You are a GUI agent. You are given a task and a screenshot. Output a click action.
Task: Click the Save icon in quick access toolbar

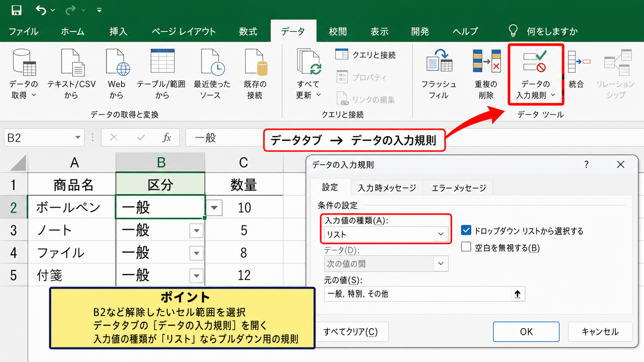16,10
